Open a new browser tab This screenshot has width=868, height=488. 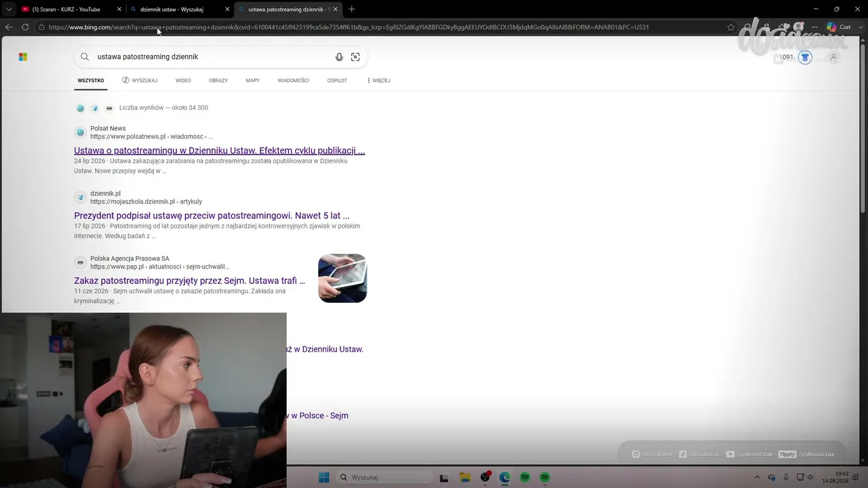pyautogui.click(x=351, y=9)
